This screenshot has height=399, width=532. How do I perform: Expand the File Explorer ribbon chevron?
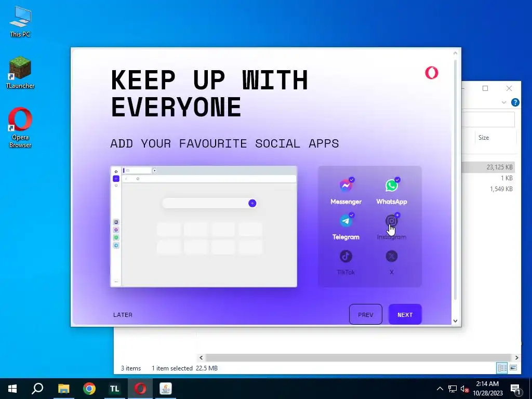(504, 102)
